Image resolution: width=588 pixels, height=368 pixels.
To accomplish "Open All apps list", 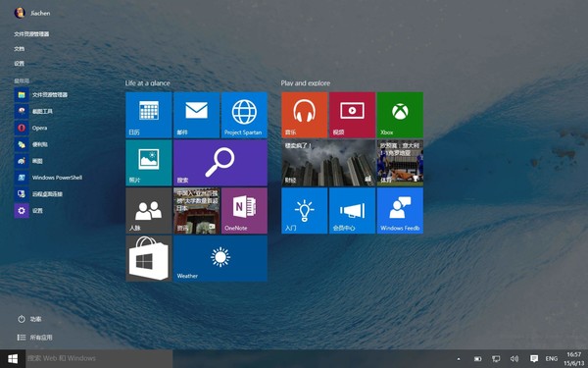I will click(35, 338).
